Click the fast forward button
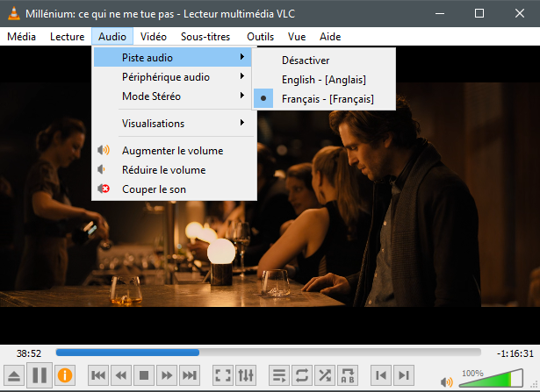 click(166, 375)
